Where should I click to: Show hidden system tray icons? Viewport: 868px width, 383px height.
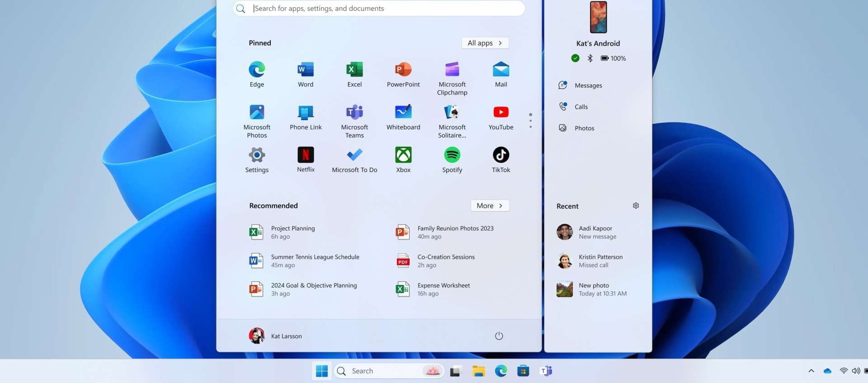click(x=811, y=371)
